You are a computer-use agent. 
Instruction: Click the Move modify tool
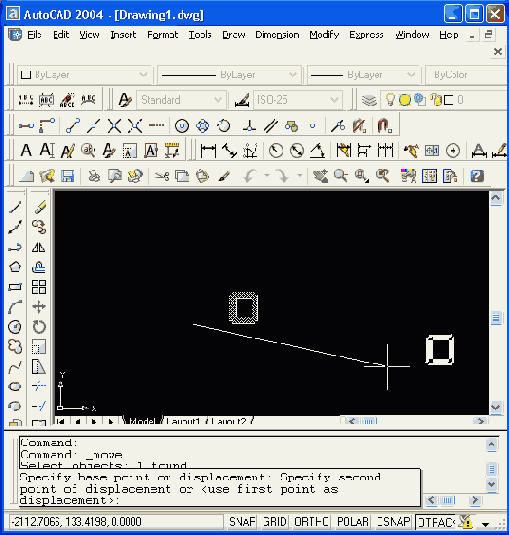(x=39, y=307)
